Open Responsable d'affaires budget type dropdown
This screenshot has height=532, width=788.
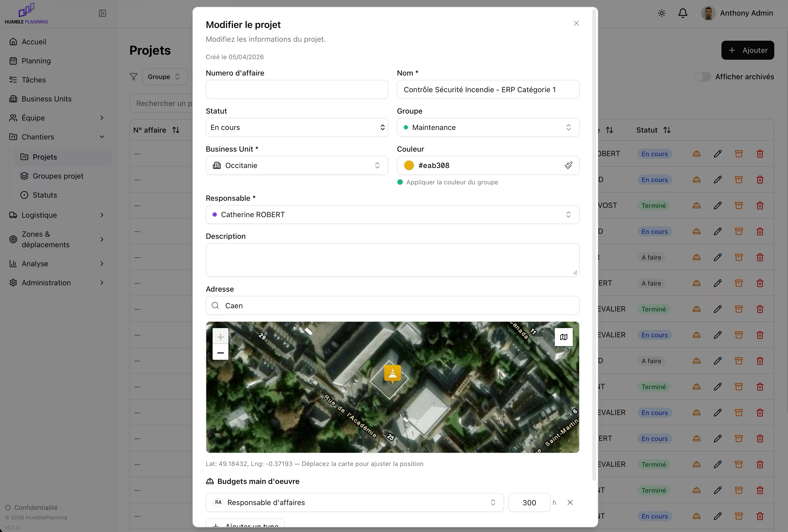[355, 502]
